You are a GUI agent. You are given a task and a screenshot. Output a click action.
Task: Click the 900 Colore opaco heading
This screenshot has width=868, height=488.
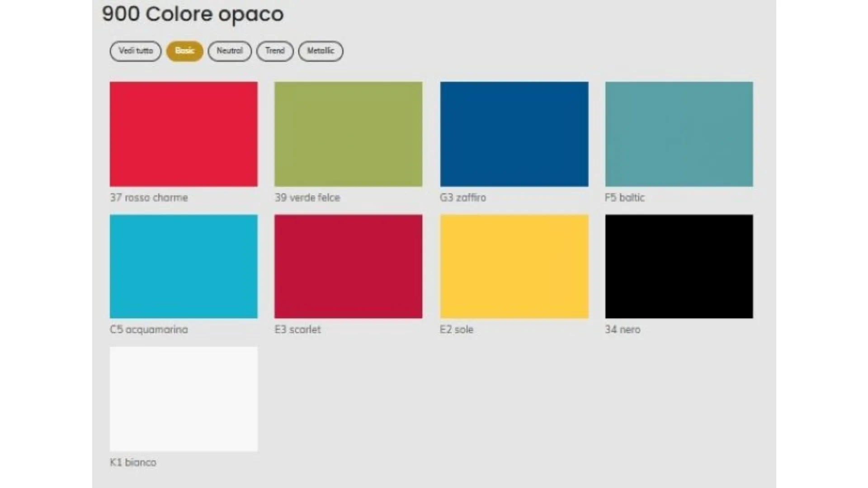coord(193,14)
